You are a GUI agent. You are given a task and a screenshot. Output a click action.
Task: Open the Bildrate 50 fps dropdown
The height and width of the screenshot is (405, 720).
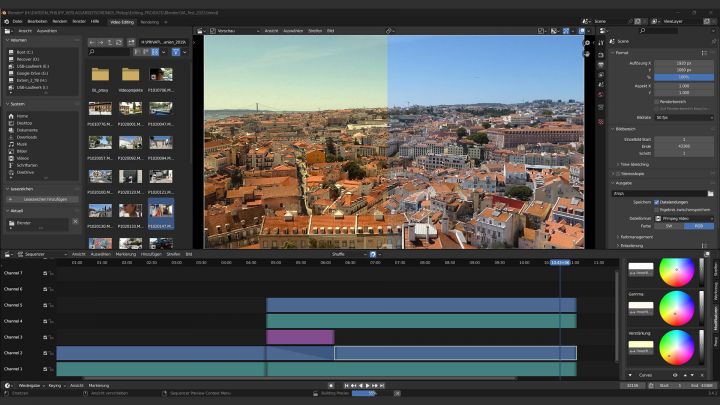point(684,118)
